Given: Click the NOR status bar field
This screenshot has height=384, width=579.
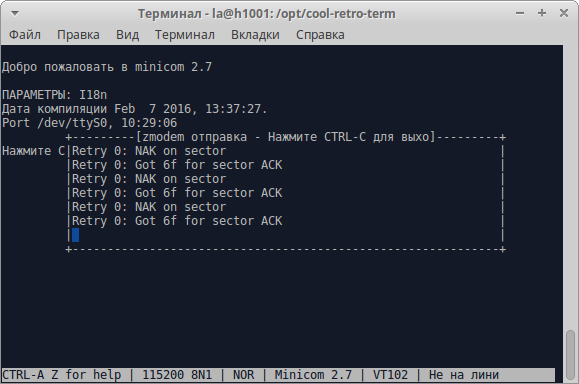Looking at the screenshot, I should pos(243,375).
